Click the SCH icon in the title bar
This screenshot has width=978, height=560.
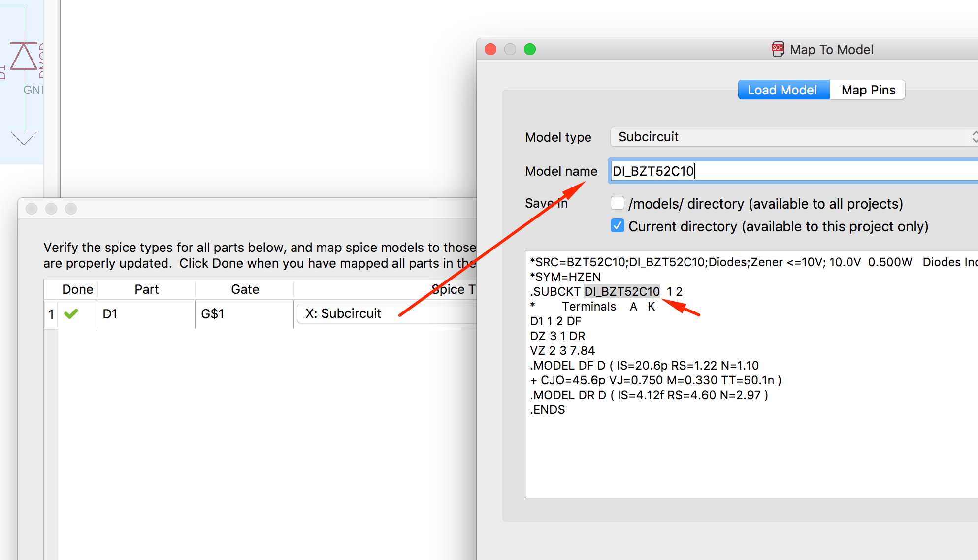pyautogui.click(x=778, y=49)
